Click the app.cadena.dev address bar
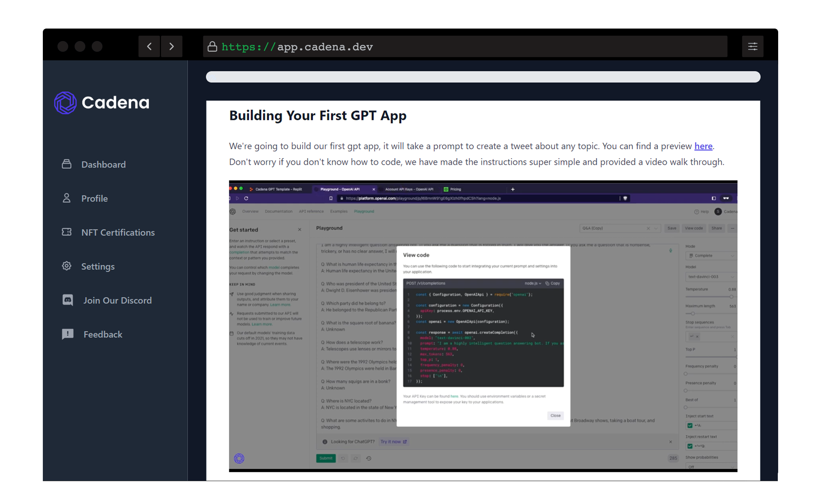Screen dimensions: 821x504 [465, 46]
